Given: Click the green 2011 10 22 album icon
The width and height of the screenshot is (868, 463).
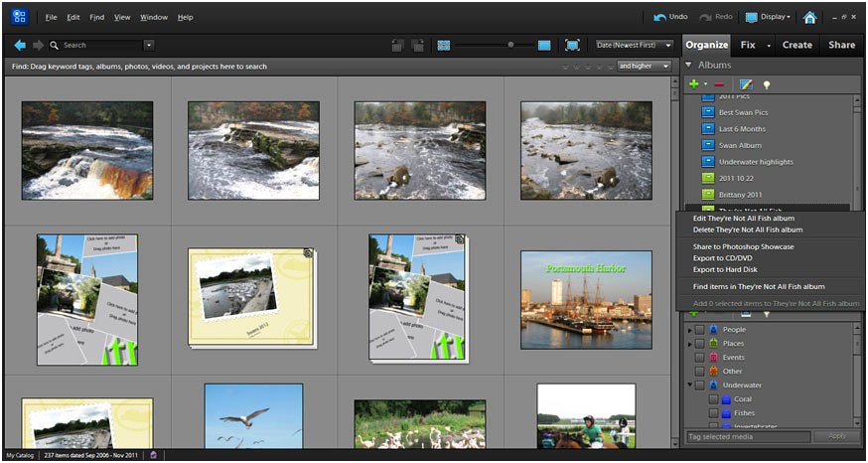Looking at the screenshot, I should 708,178.
